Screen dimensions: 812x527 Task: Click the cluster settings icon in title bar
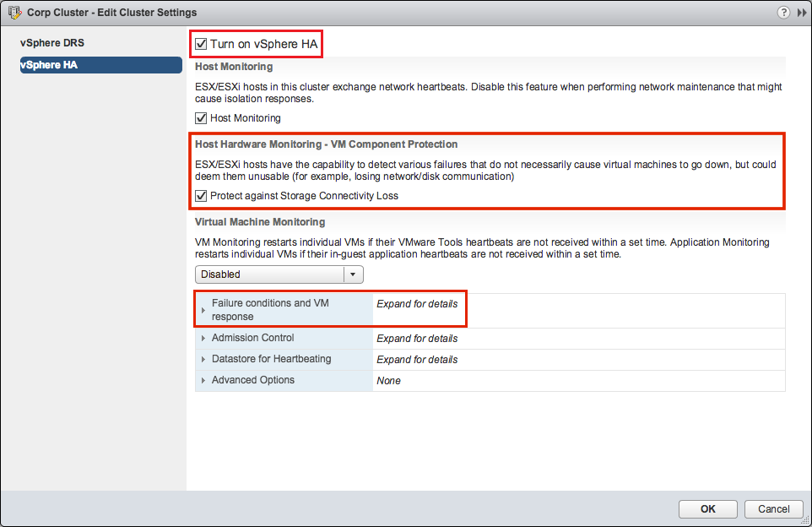tap(14, 13)
